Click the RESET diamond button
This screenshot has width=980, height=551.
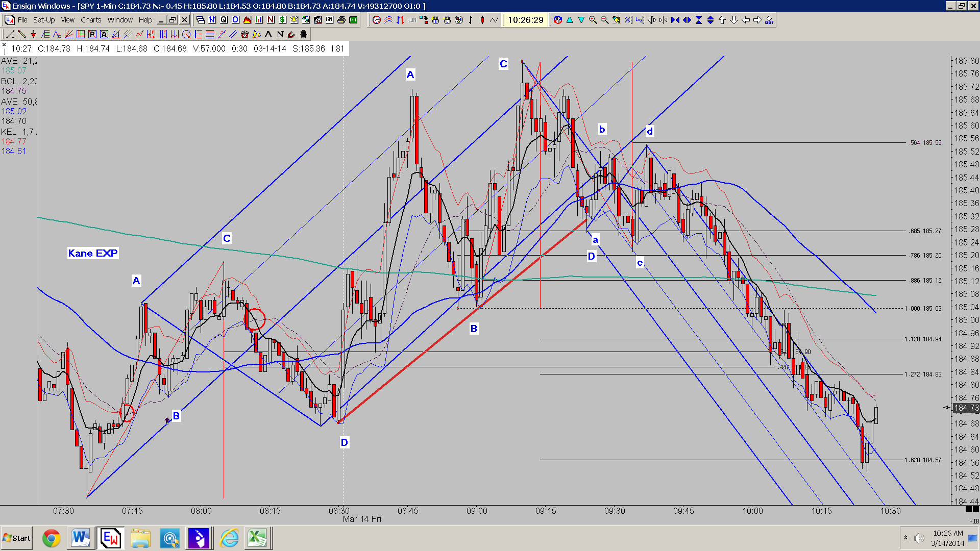coord(769,20)
